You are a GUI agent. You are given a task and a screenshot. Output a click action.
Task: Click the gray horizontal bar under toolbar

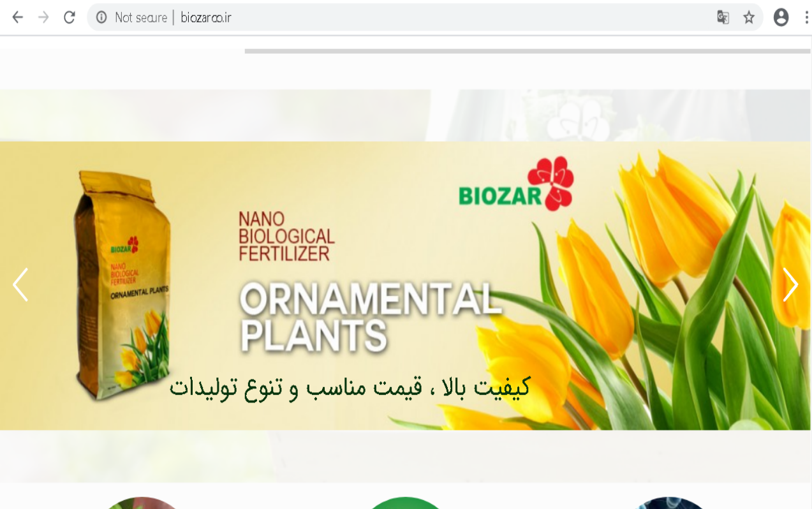528,51
